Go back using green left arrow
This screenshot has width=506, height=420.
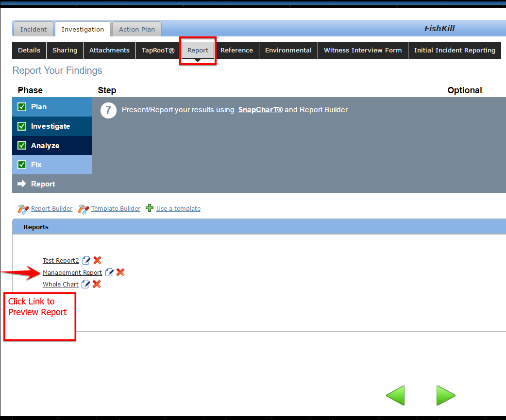tap(395, 395)
